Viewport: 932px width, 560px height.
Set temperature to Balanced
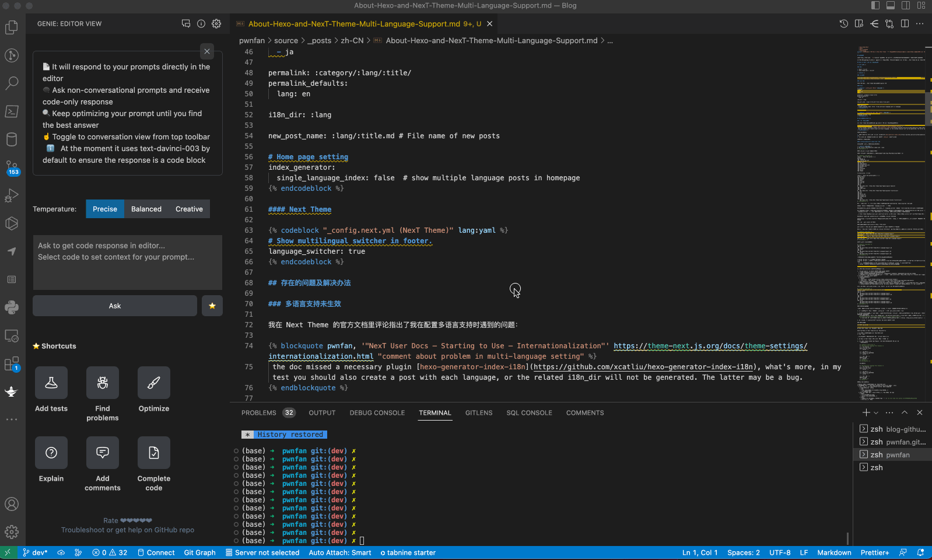click(x=146, y=209)
